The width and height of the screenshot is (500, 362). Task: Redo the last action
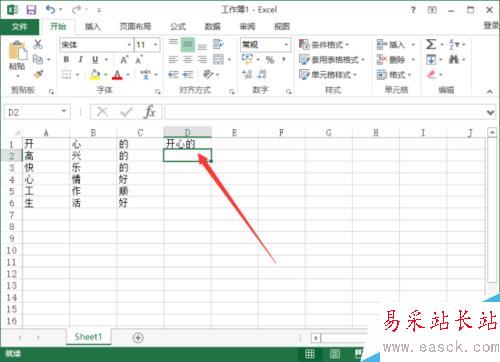76,10
